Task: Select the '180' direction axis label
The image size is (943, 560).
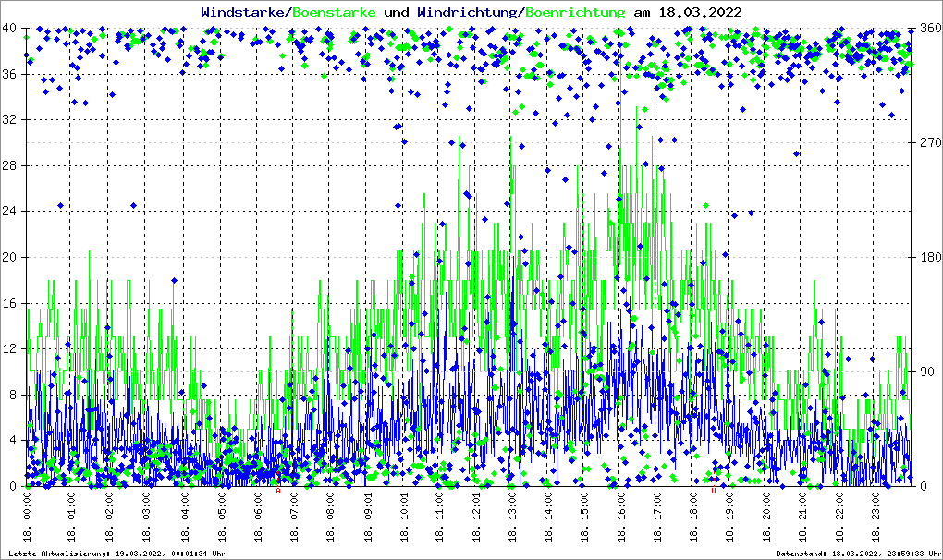Action: pyautogui.click(x=925, y=257)
